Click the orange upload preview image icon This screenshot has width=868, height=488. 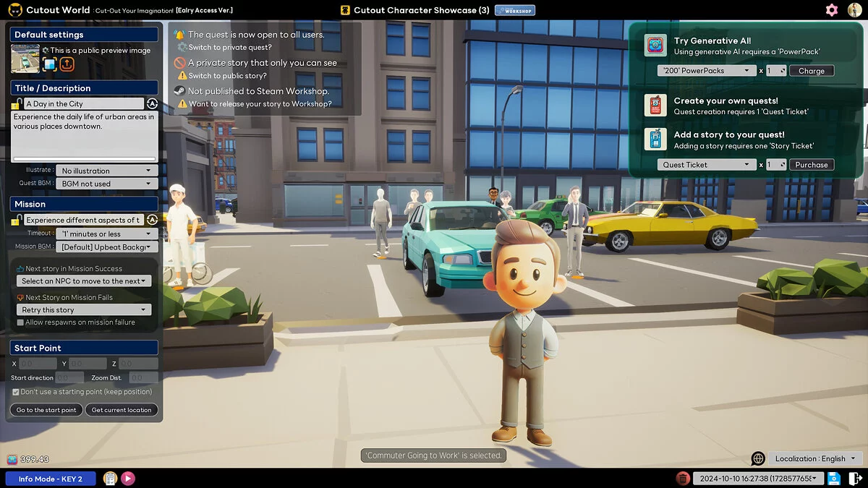[x=67, y=64]
